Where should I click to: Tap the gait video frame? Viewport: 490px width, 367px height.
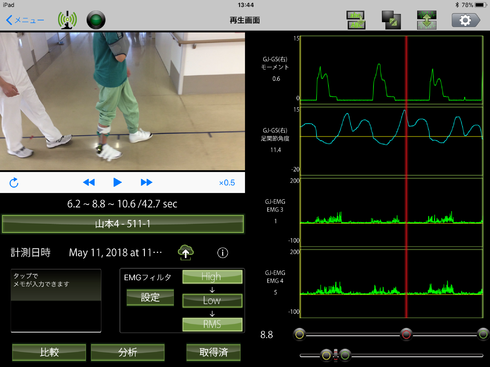[x=122, y=101]
